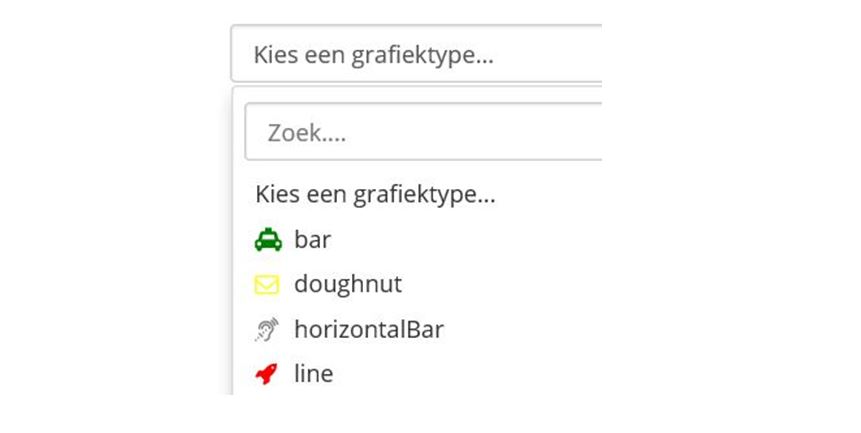Image resolution: width=861 pixels, height=433 pixels.
Task: Click the word 'horizontalBar' in the options
Action: (368, 330)
